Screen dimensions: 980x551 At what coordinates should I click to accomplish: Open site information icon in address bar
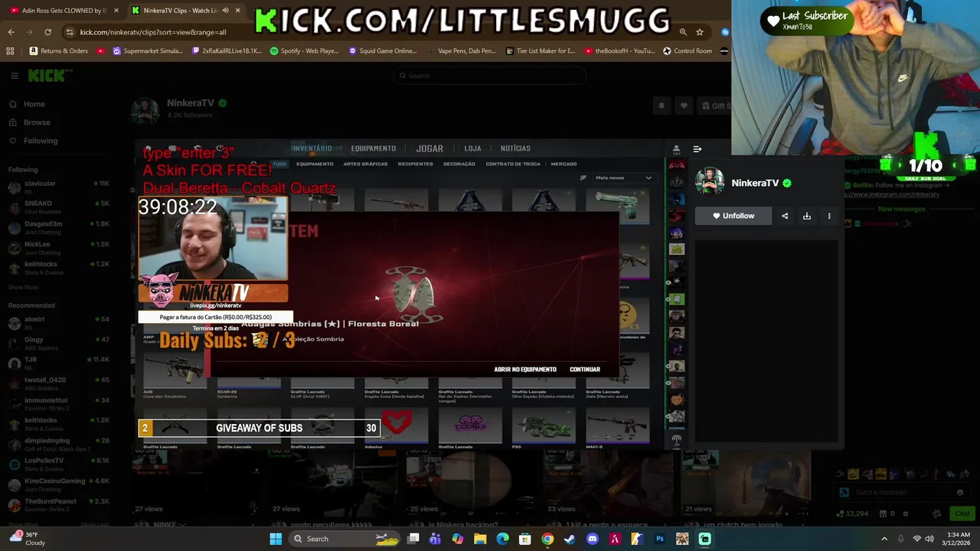click(70, 32)
